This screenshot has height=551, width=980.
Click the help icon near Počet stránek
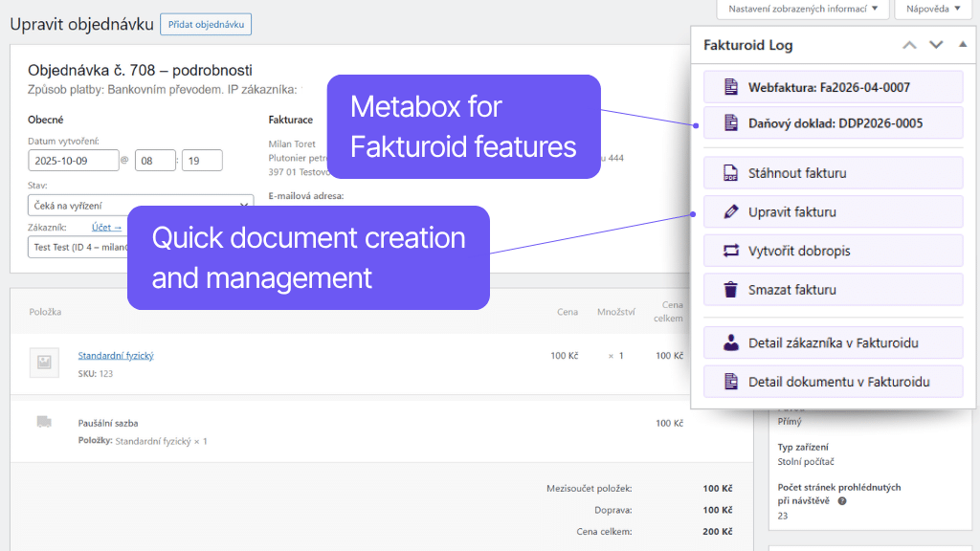(842, 501)
